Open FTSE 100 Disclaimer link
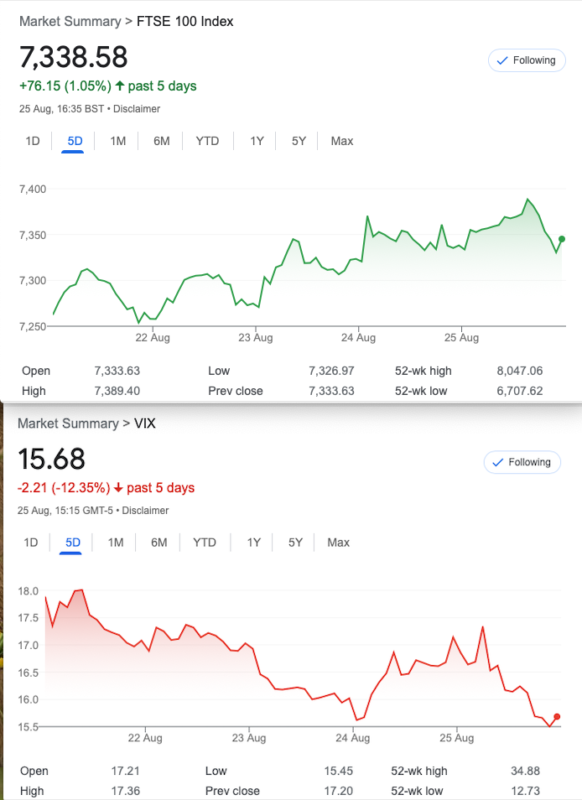The width and height of the screenshot is (582, 800). [x=137, y=109]
